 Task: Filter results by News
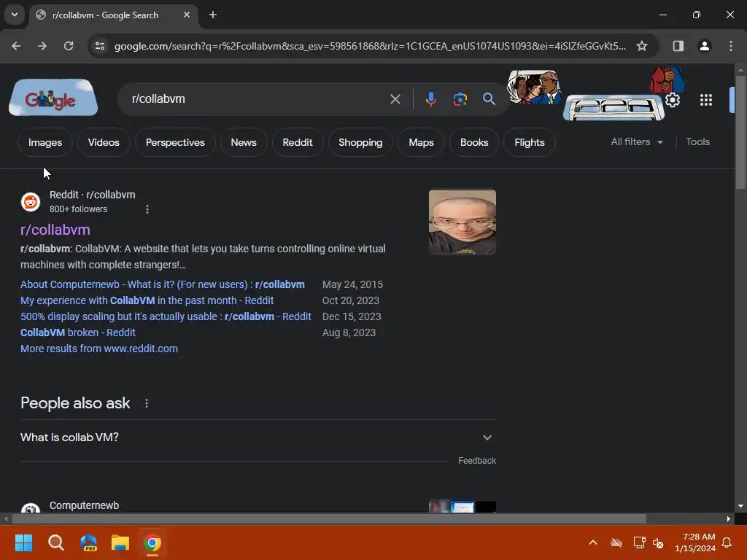[x=244, y=142]
